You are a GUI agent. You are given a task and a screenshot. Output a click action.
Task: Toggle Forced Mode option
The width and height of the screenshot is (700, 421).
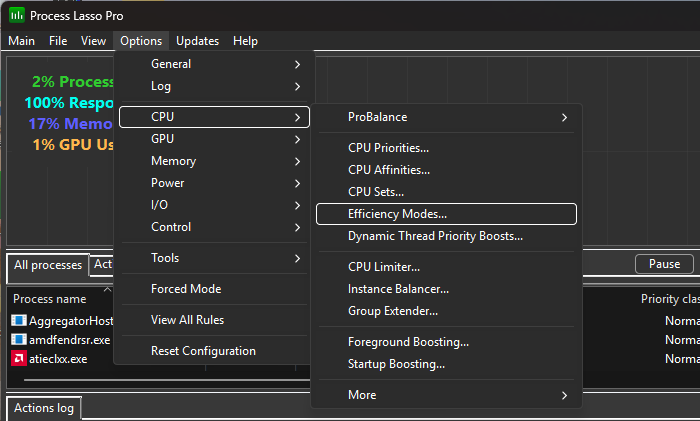tap(214, 289)
